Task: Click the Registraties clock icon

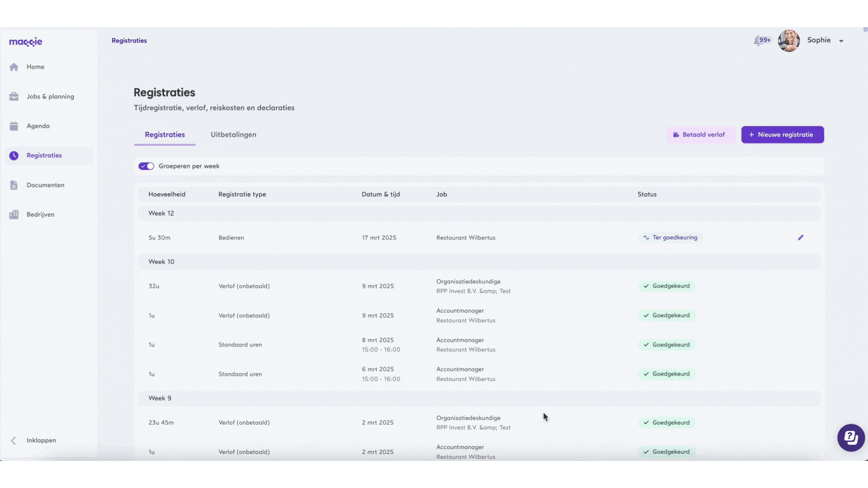Action: point(14,155)
